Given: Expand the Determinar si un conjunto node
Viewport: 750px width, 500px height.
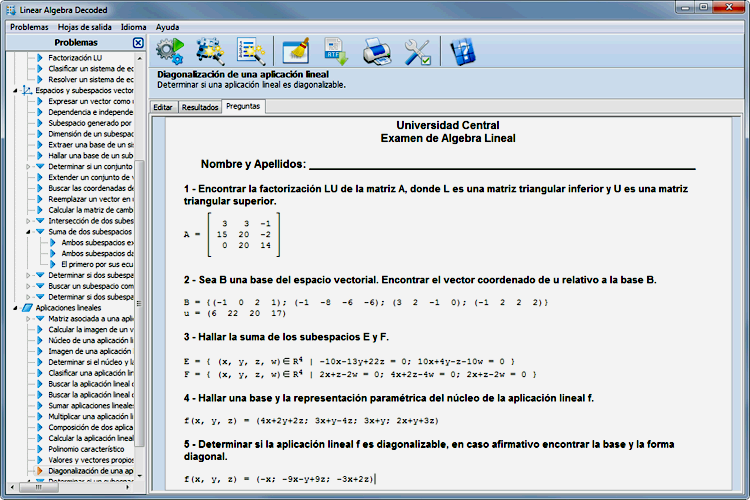Looking at the screenshot, I should coord(28,167).
